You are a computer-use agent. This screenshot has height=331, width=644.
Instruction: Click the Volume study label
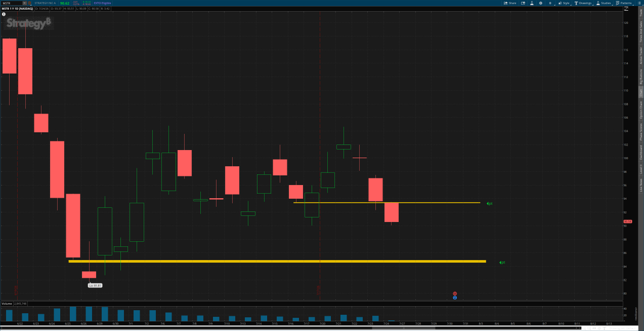click(8, 304)
